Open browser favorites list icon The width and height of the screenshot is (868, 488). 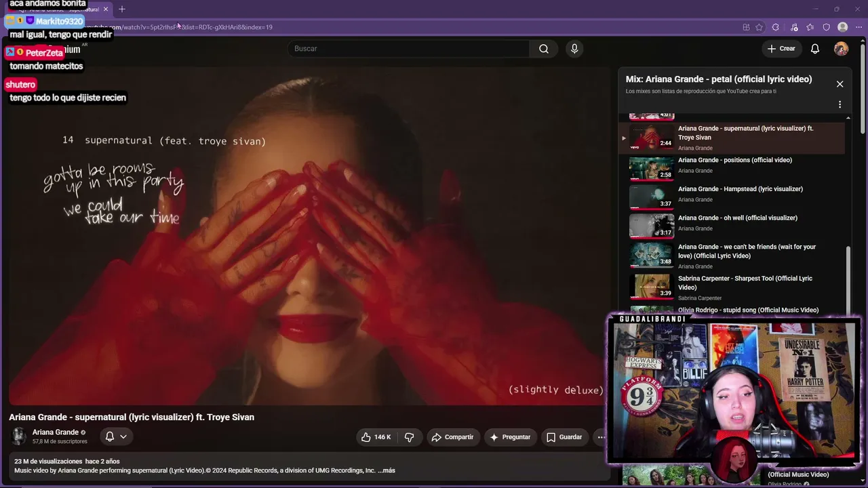pos(810,27)
